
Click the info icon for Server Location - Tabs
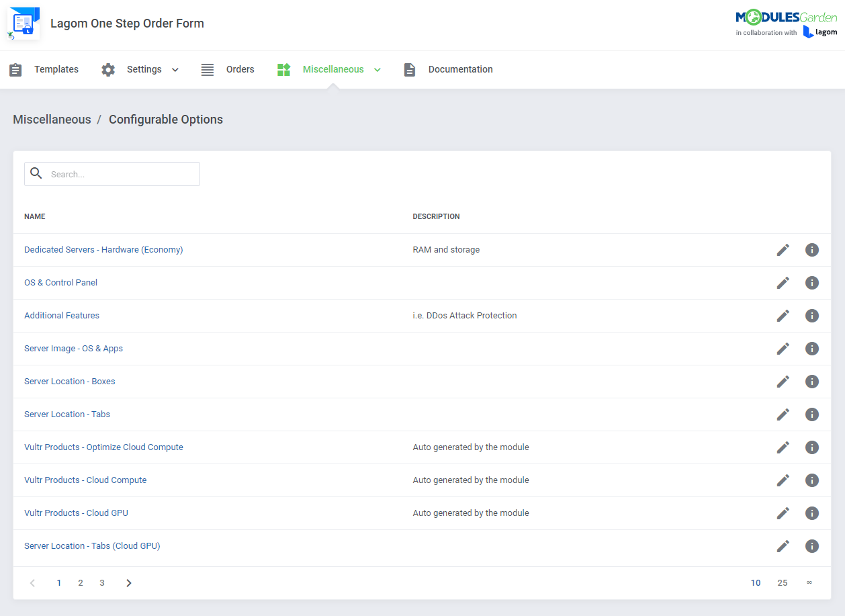click(811, 414)
